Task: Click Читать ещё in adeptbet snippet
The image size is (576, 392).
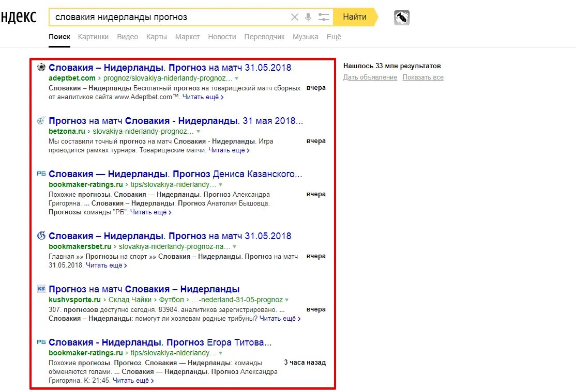Action: pos(203,97)
